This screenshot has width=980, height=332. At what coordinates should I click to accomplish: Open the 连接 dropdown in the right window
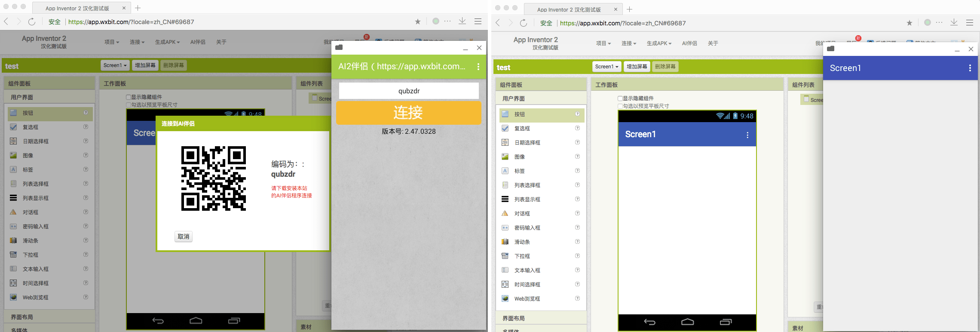629,43
